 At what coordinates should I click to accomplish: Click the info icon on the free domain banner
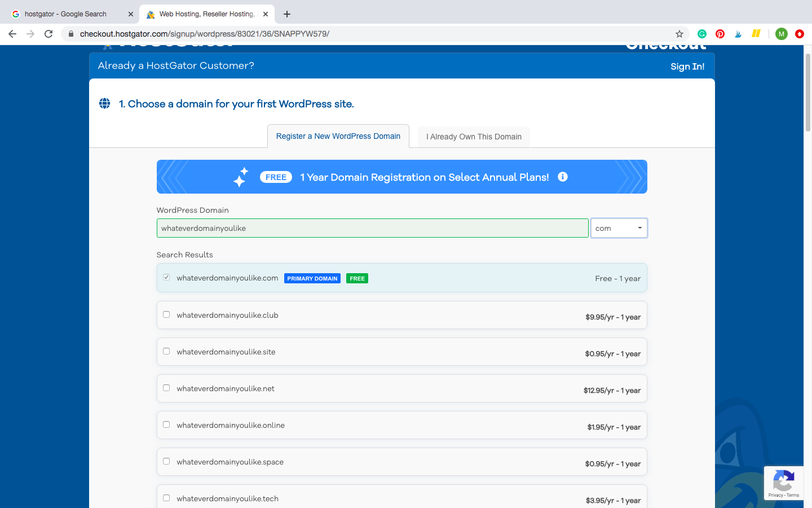point(562,177)
